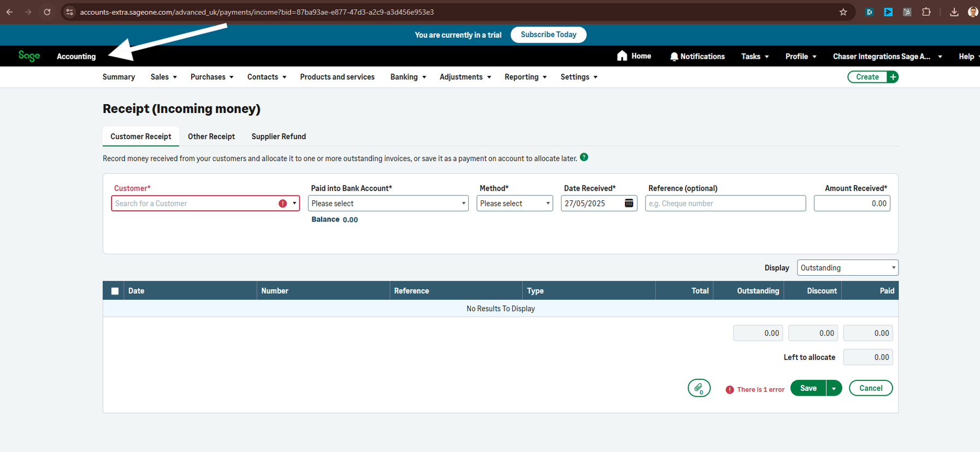This screenshot has height=452, width=980.
Task: Switch to the Supplier Refund tab
Action: [278, 136]
